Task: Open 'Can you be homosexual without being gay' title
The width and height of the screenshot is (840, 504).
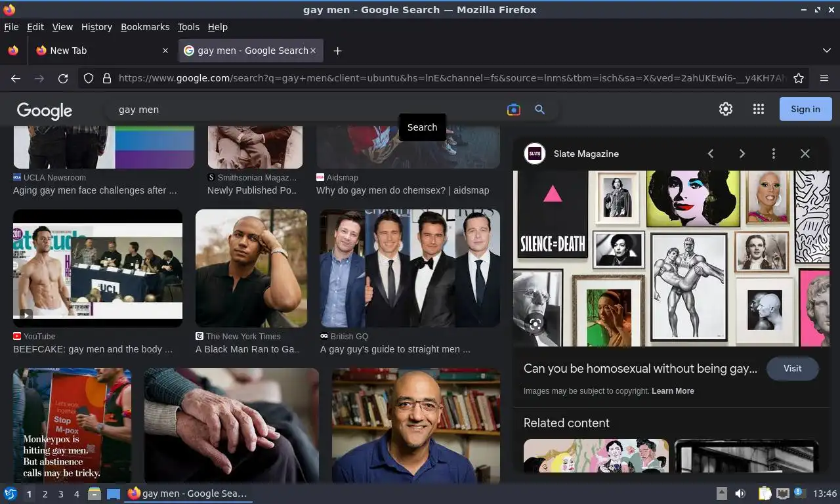Action: 640,369
